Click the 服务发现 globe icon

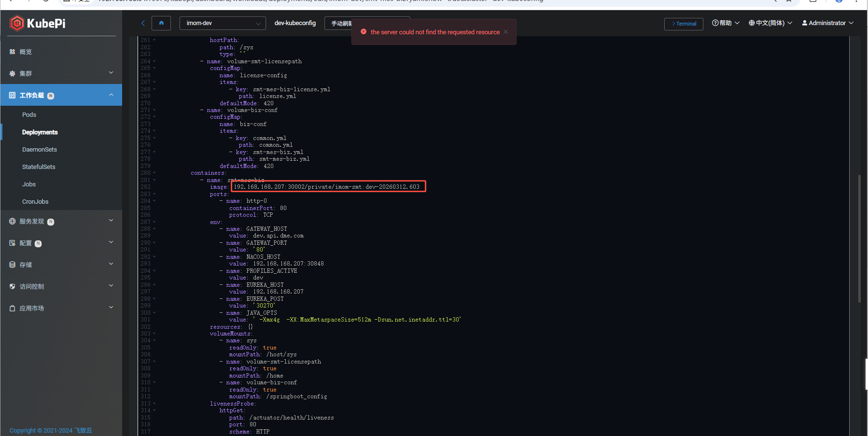[x=13, y=221]
